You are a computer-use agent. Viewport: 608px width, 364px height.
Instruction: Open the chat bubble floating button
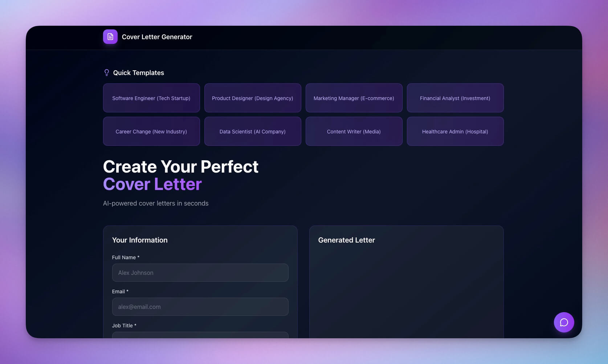(x=564, y=322)
